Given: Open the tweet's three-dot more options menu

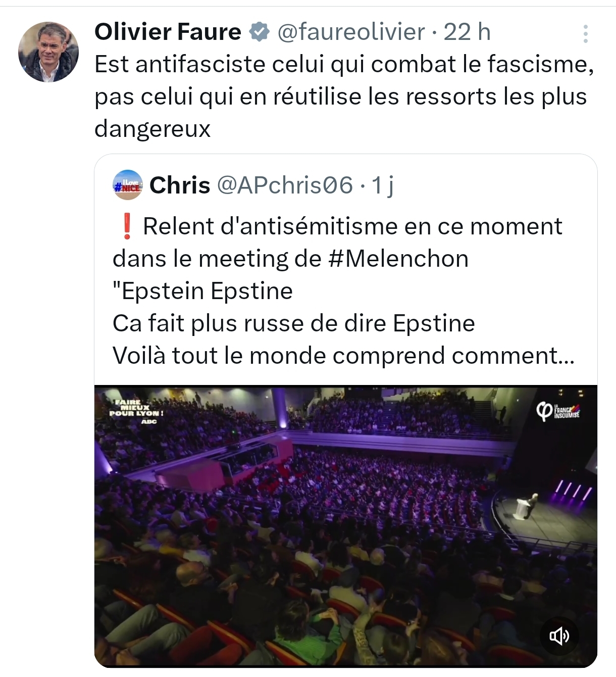Looking at the screenshot, I should coord(585,34).
